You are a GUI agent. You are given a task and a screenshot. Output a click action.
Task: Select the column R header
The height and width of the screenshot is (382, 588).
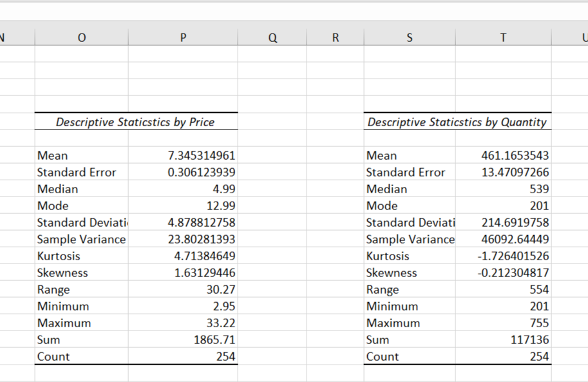pos(335,37)
